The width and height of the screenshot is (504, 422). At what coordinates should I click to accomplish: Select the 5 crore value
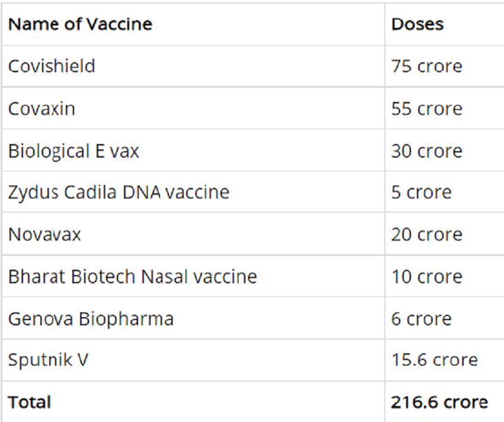coord(421,192)
